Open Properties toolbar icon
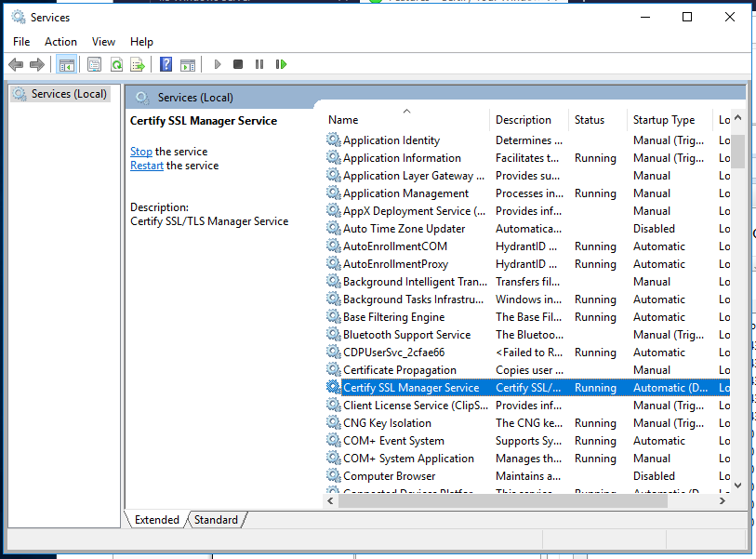 click(95, 64)
